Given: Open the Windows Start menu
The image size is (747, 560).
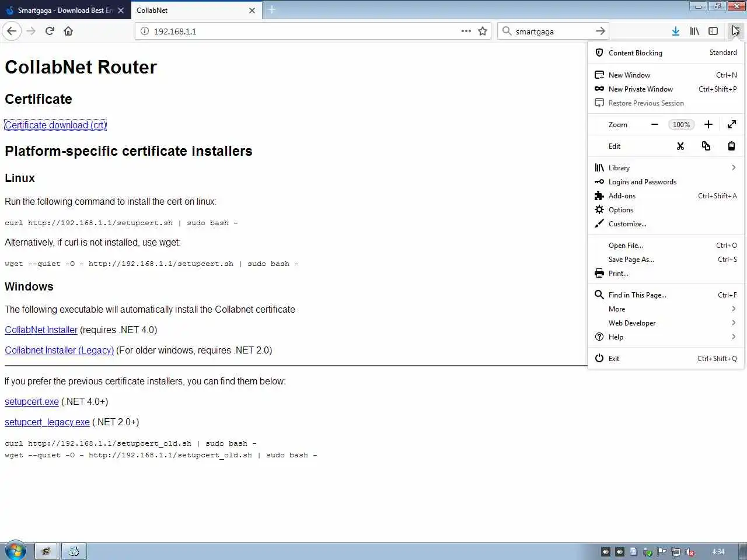Looking at the screenshot, I should tap(16, 551).
